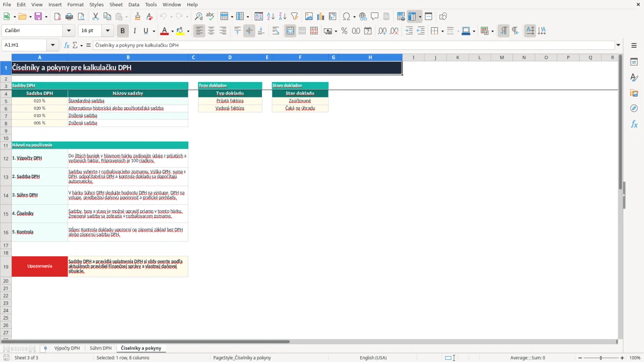Screen dimensions: 644x362
Task: Open the Function Wizard beside the Name Box
Action: point(67,46)
